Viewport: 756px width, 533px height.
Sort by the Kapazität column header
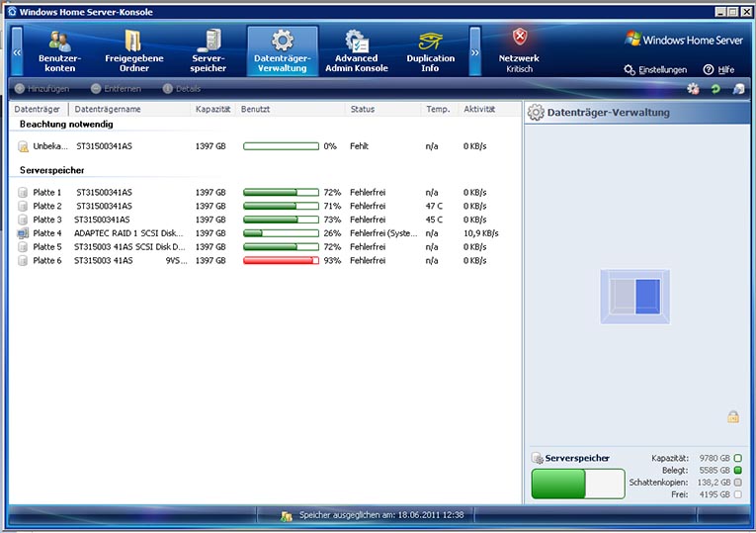[212, 110]
